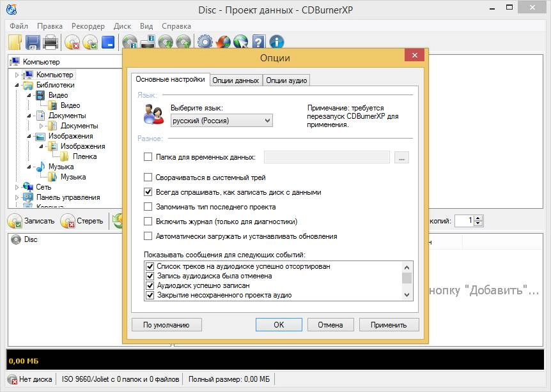This screenshot has height=392, width=551.
Task: Click the Изображения library picture icon
Action: [x=40, y=136]
